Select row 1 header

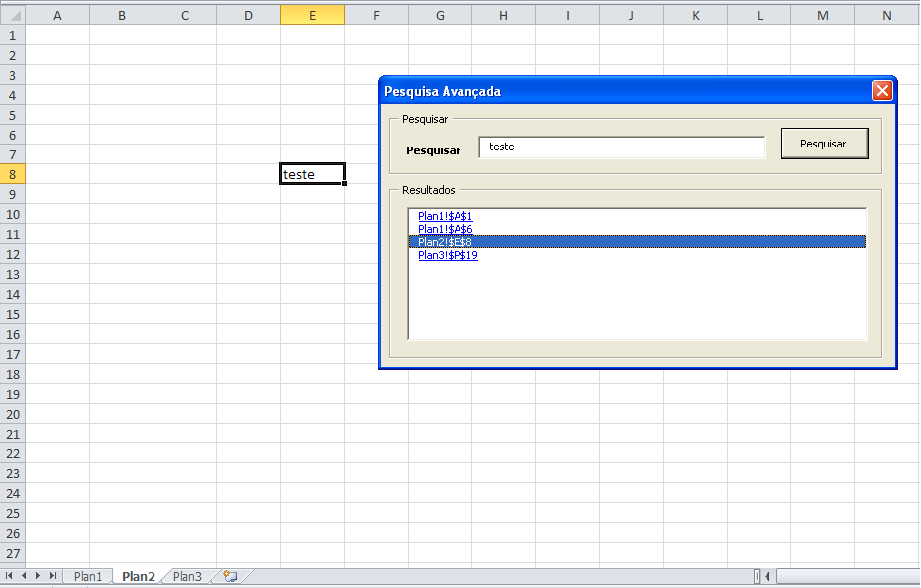(12, 35)
